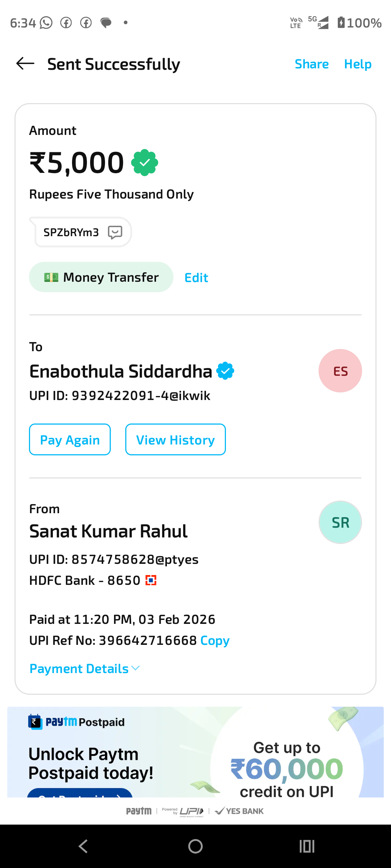
Task: Tap the back arrow icon
Action: point(25,64)
